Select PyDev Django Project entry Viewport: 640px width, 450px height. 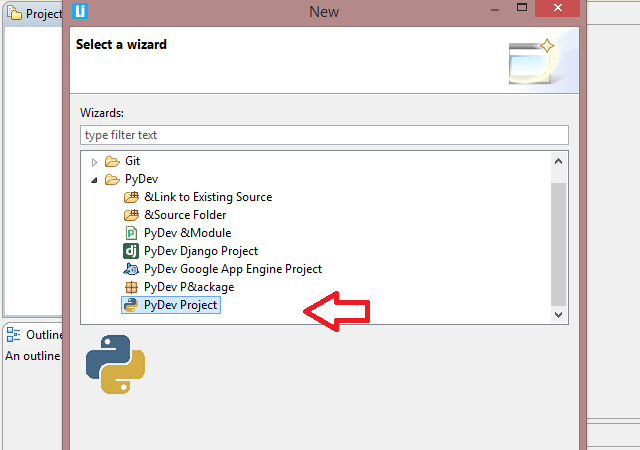point(200,251)
